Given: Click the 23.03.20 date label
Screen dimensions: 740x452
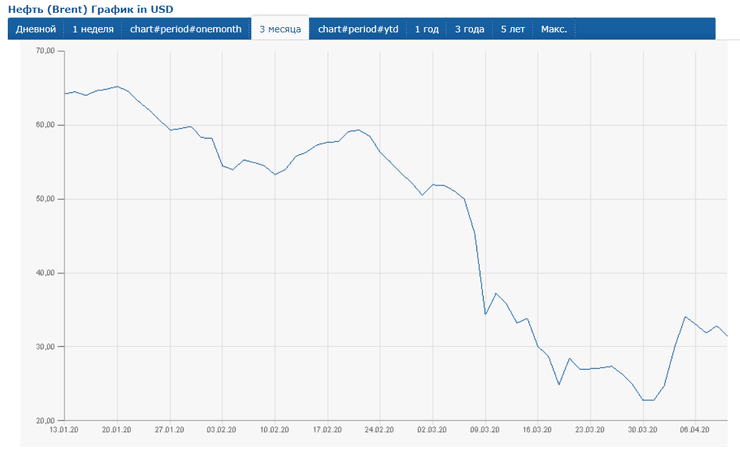Looking at the screenshot, I should (x=590, y=430).
